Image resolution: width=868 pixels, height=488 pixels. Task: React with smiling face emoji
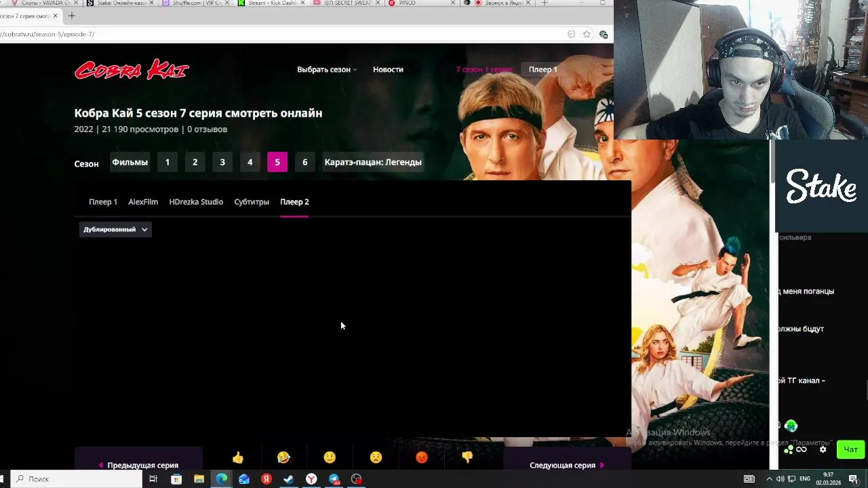coord(330,457)
